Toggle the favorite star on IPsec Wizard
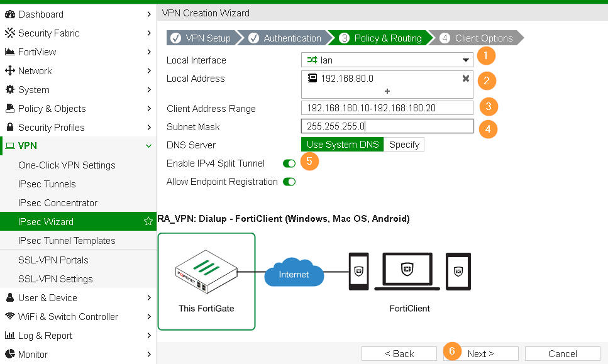 pos(148,221)
